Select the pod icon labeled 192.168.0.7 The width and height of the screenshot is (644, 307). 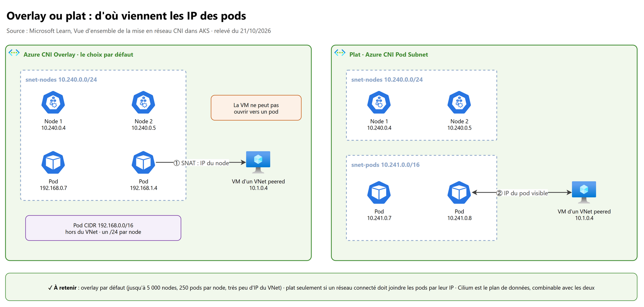pos(53,163)
